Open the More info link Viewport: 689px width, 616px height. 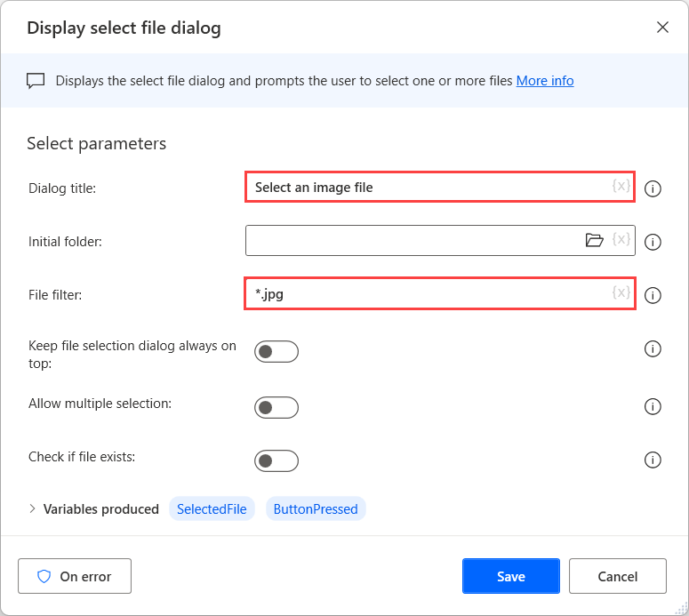pyautogui.click(x=545, y=81)
